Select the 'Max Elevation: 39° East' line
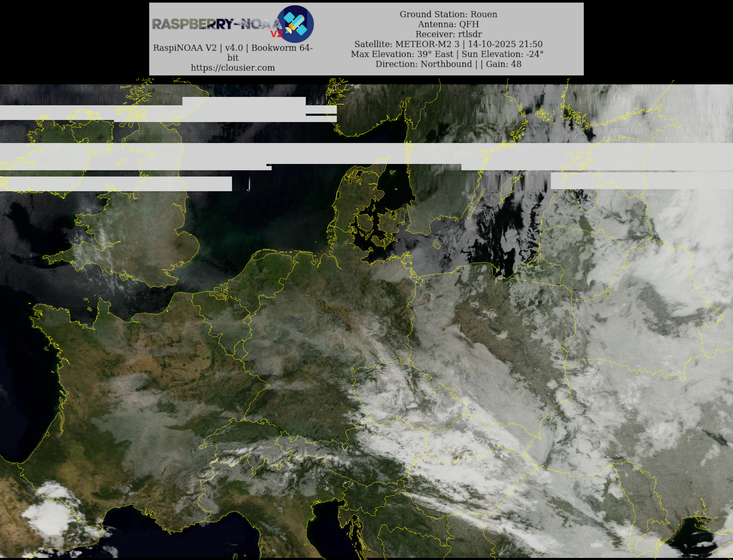The image size is (733, 560). click(x=402, y=54)
